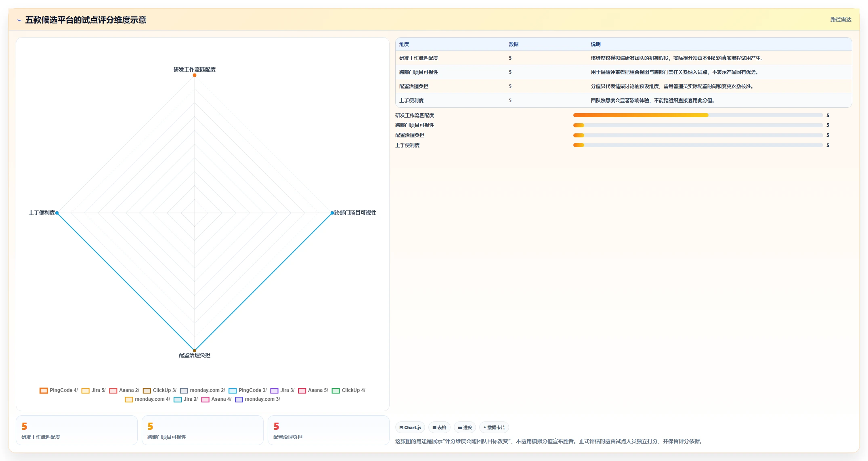
Task: Click the 配置治理负担 progress bar
Action: click(x=698, y=135)
